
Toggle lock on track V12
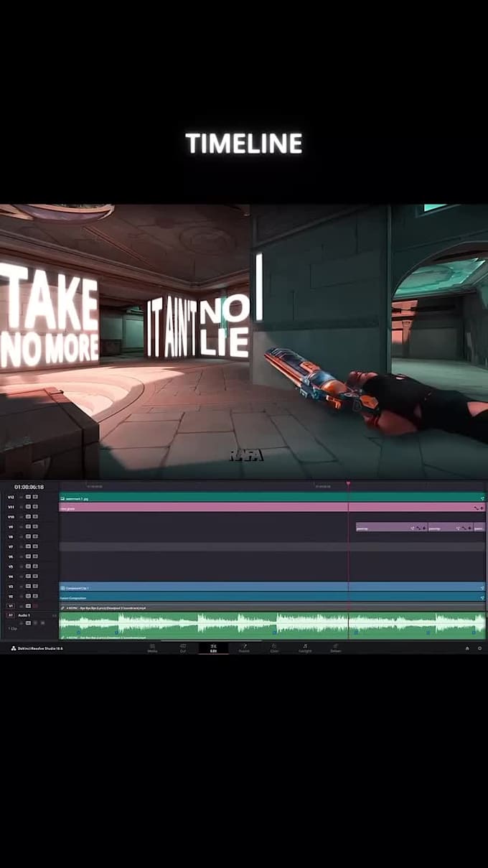[x=22, y=497]
